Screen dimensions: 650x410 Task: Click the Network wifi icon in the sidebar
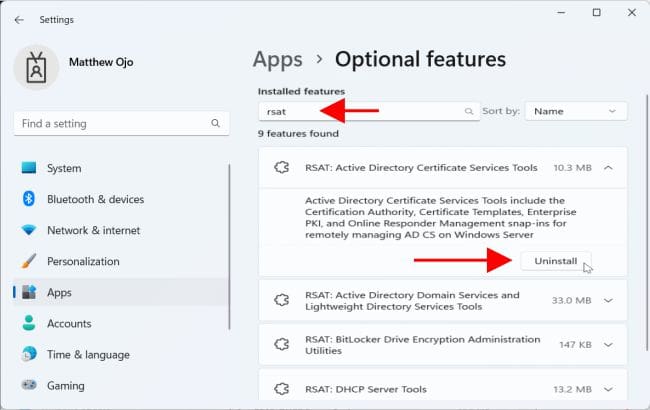click(x=29, y=230)
